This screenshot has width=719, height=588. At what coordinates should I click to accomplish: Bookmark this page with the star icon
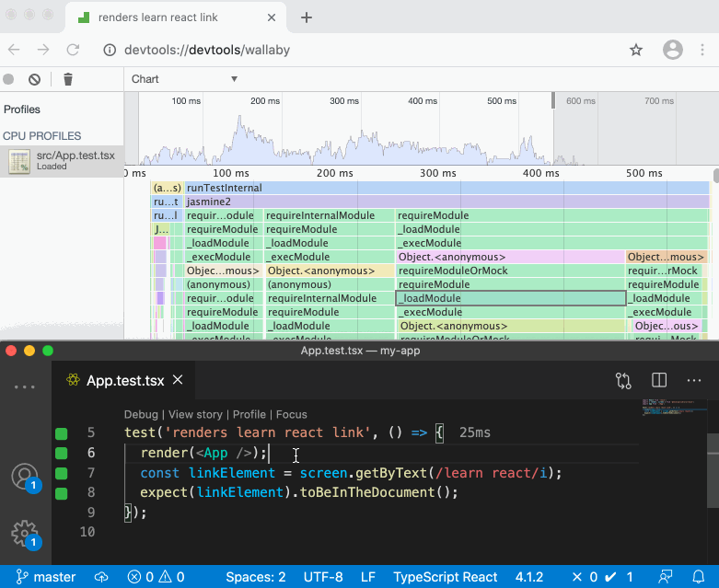[636, 50]
